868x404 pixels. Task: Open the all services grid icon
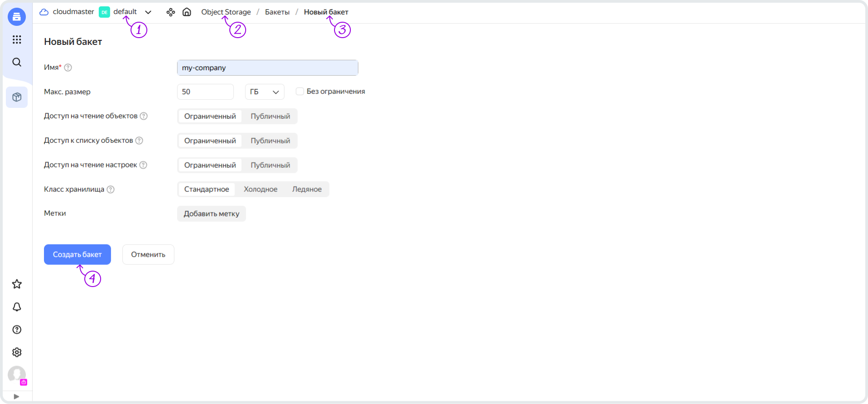[17, 39]
